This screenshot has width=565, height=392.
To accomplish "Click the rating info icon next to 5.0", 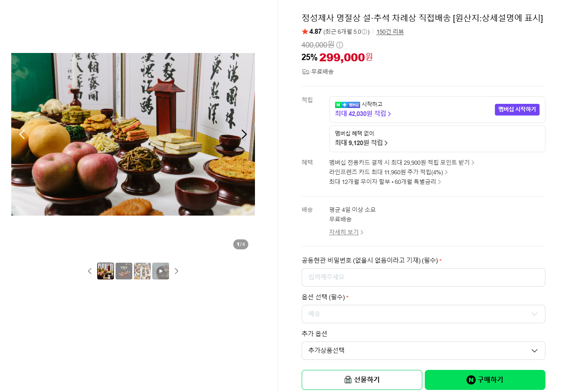I will click(364, 32).
